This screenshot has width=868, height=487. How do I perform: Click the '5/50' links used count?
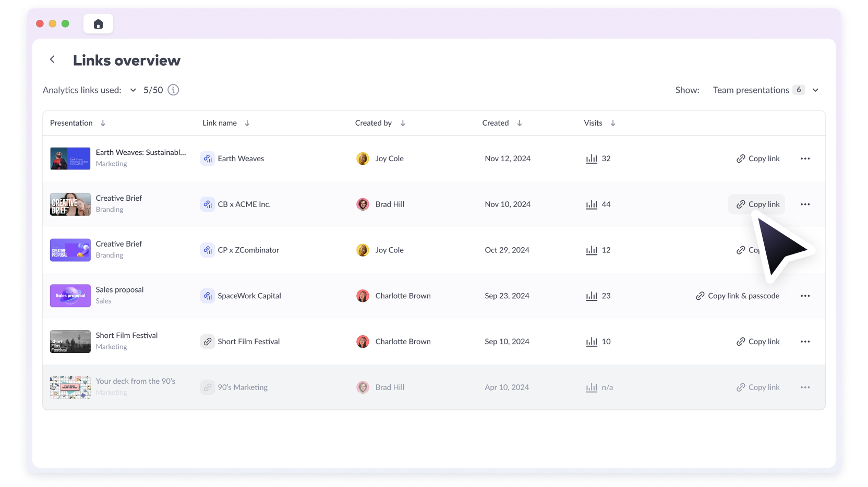tap(153, 90)
